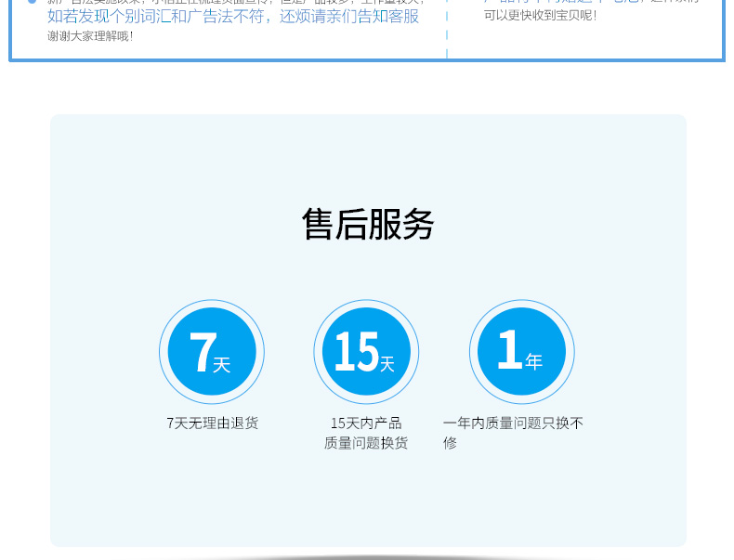Click the blue 如若发现个别词汇和广告法不符 notice line
The height and width of the screenshot is (560, 734).
(233, 17)
